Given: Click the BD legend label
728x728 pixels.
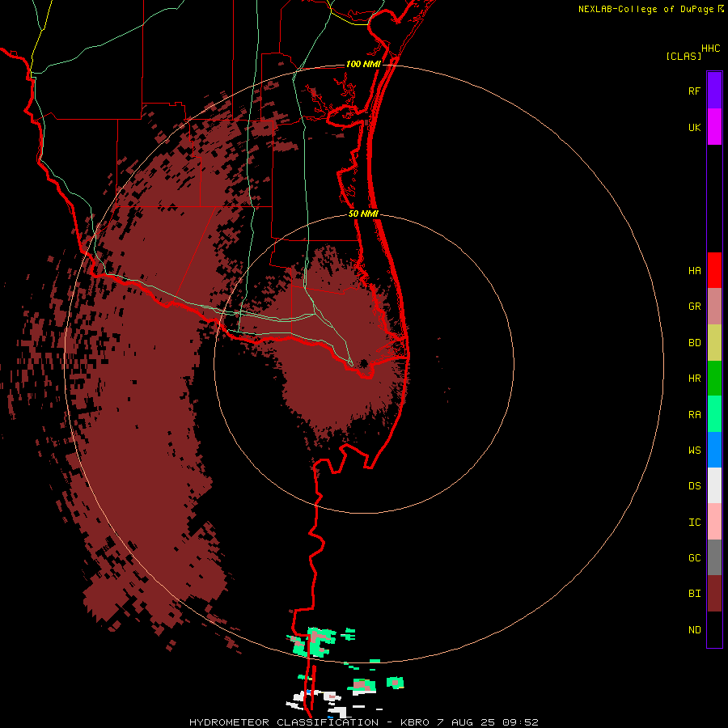Looking at the screenshot, I should [694, 343].
